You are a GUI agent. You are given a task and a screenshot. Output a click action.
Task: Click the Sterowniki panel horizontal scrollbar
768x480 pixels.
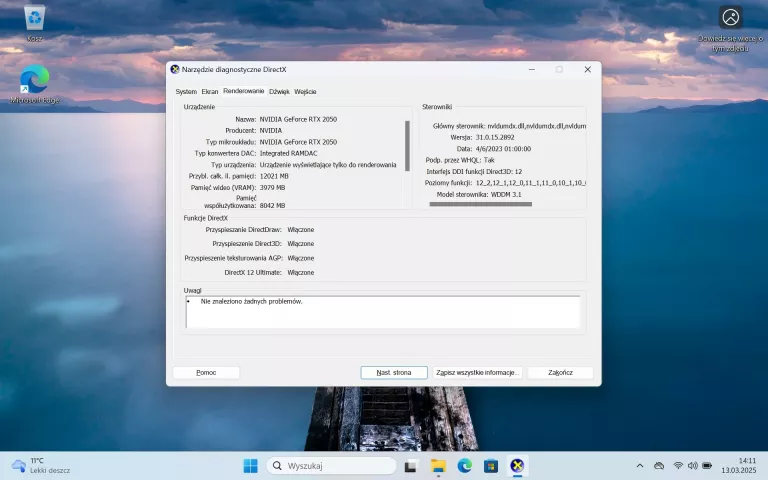pyautogui.click(x=480, y=204)
